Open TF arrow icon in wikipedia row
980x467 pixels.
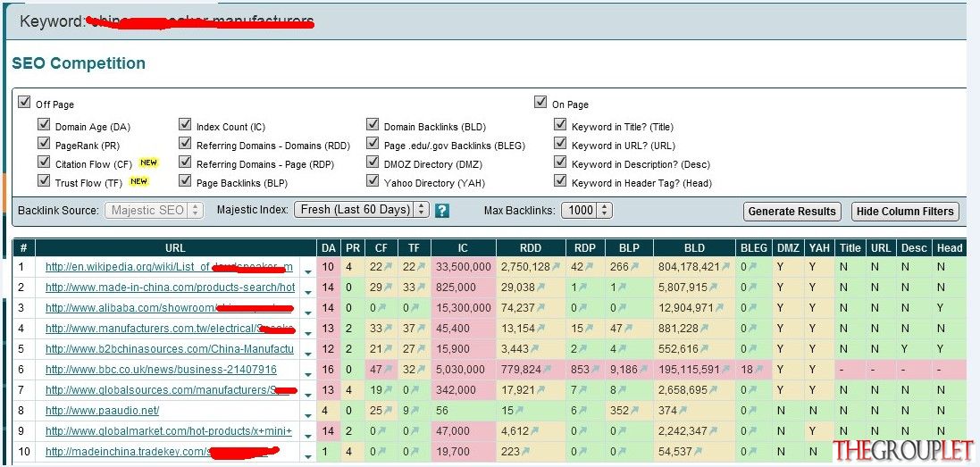point(422,267)
